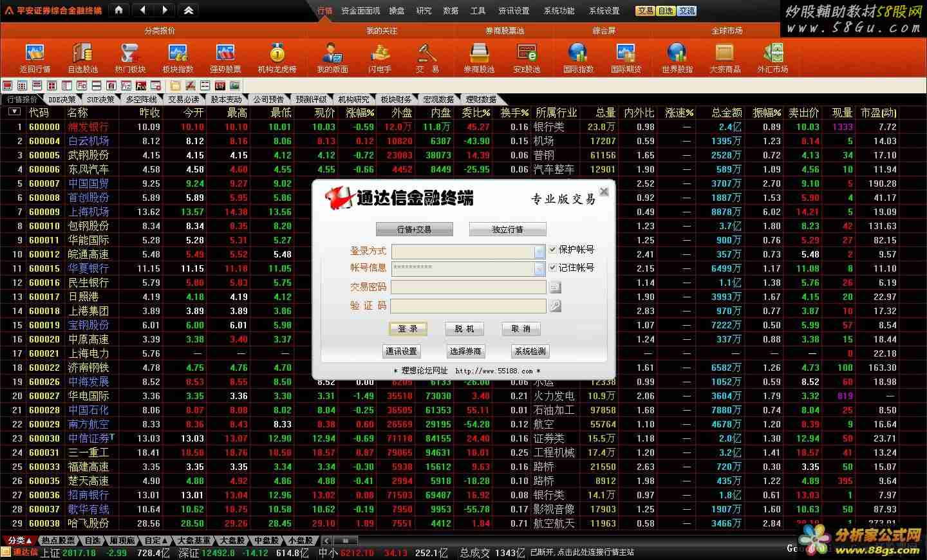Click the scroll-left arrow on bottom scrollbar
Screen dimensions: 927x560
point(327,541)
